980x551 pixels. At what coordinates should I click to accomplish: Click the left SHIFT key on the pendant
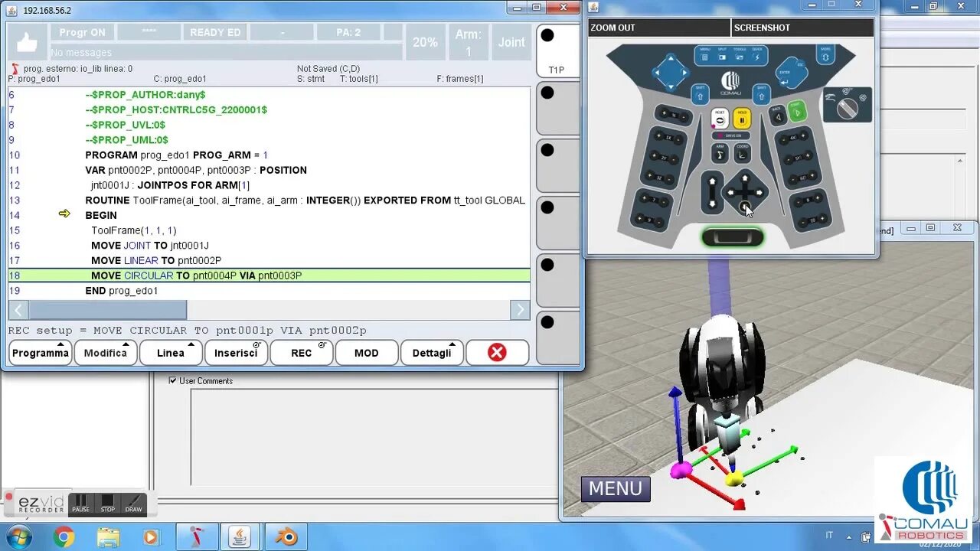tap(700, 94)
